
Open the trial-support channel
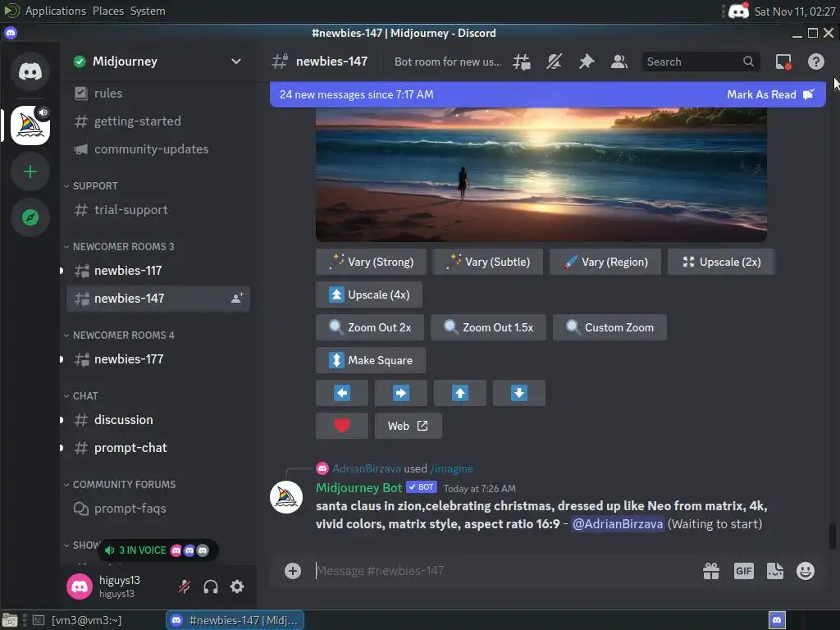(157, 210)
